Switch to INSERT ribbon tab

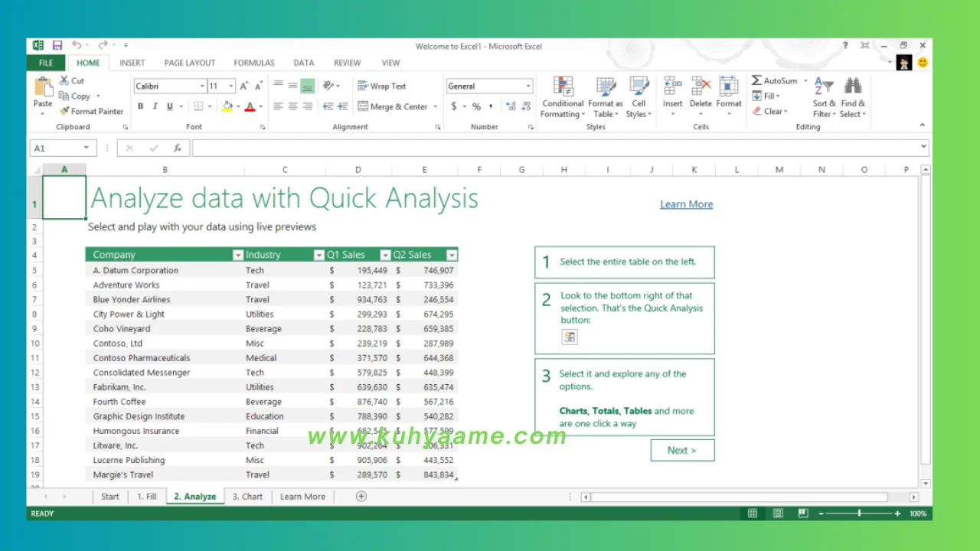[132, 63]
